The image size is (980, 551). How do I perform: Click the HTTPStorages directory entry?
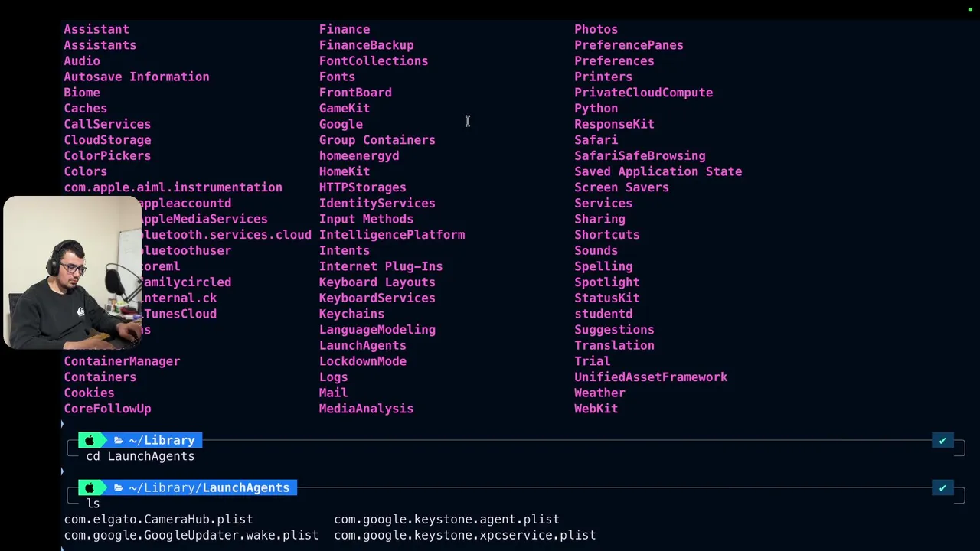pos(362,187)
